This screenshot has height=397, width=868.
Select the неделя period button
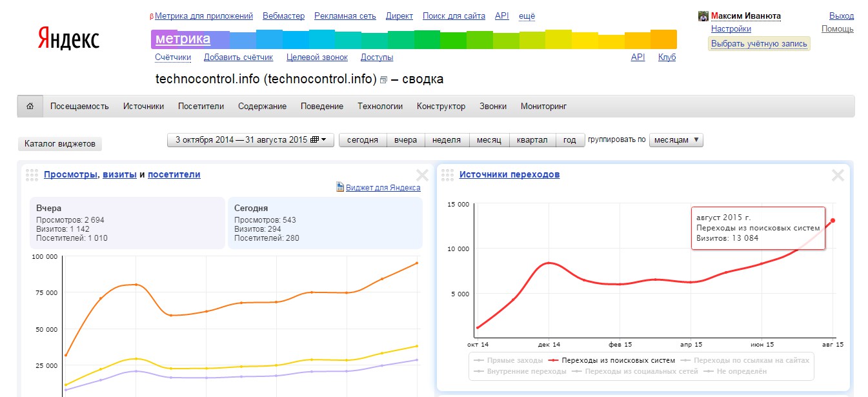pos(447,140)
